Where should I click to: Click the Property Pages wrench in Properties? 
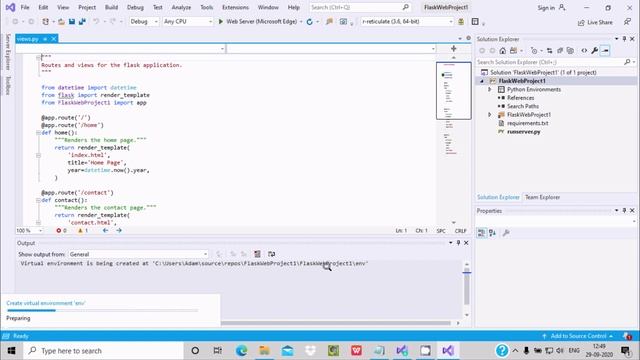pyautogui.click(x=506, y=233)
